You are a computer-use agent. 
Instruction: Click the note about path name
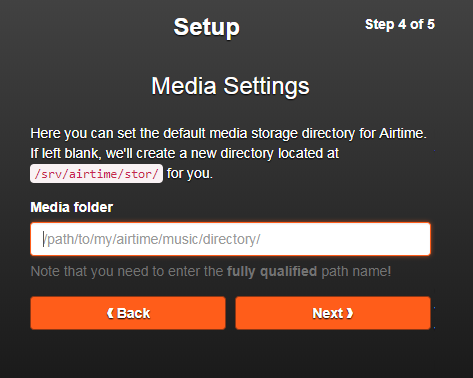pyautogui.click(x=211, y=272)
